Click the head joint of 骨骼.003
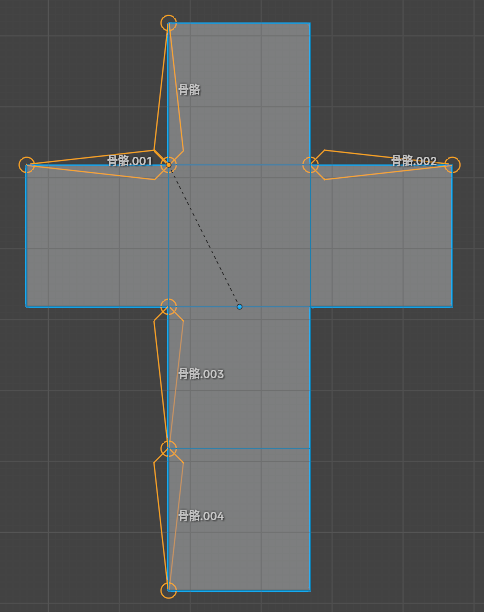 click(169, 307)
